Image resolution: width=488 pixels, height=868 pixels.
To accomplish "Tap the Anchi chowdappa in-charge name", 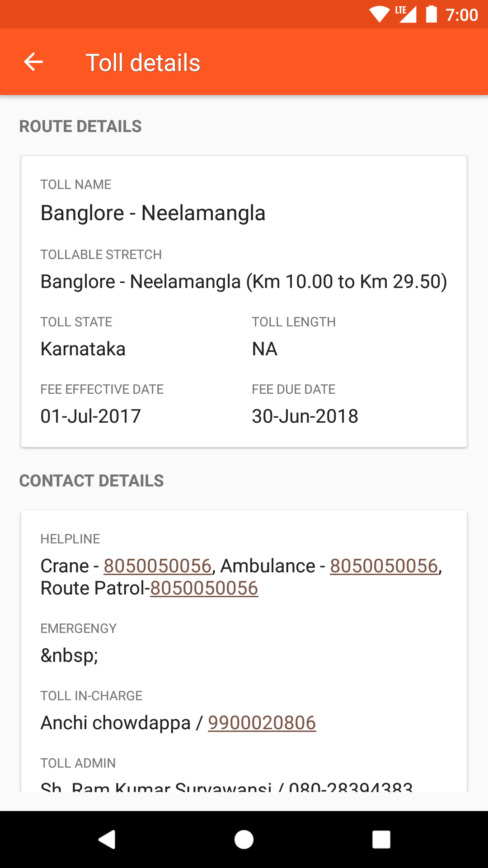I will [x=116, y=723].
